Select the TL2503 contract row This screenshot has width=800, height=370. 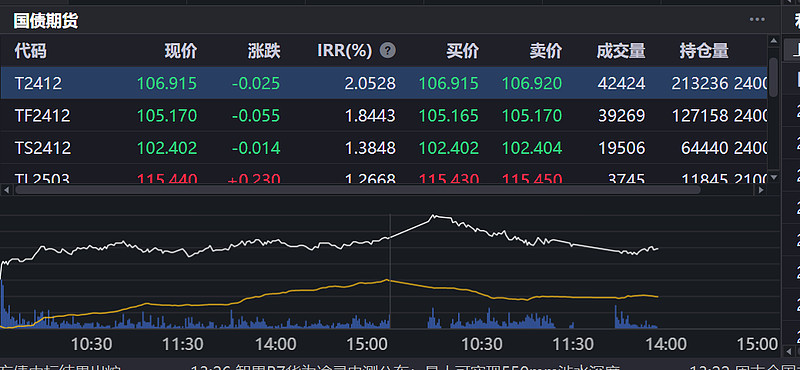pyautogui.click(x=384, y=174)
